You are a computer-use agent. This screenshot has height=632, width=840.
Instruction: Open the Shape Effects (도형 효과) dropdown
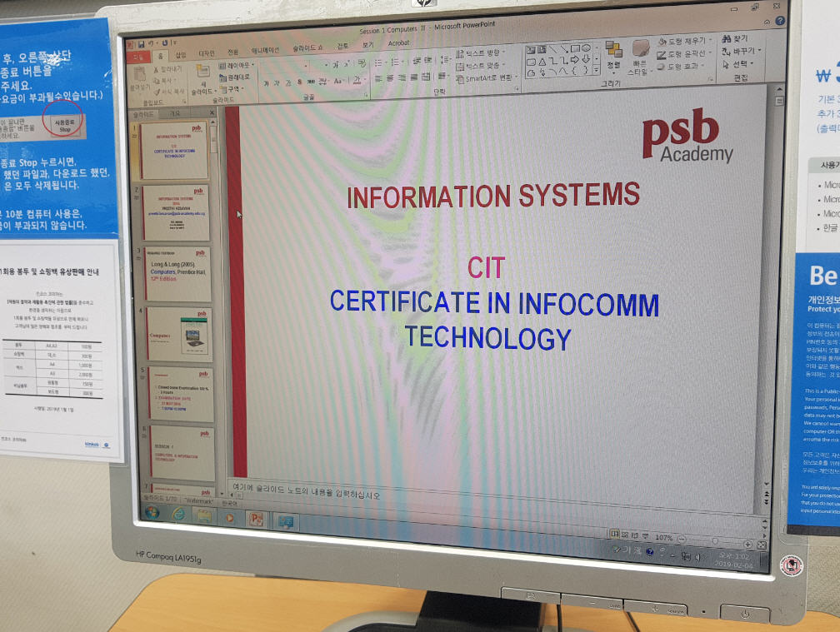[x=681, y=67]
